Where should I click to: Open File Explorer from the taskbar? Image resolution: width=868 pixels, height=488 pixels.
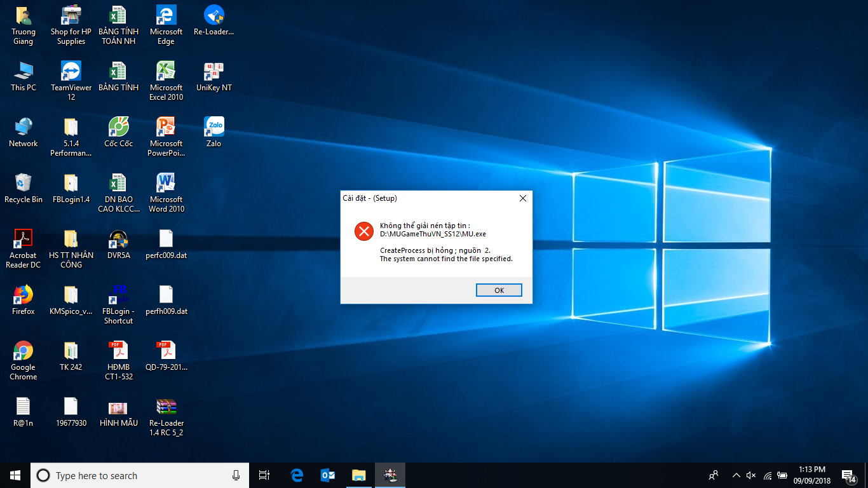coord(359,475)
